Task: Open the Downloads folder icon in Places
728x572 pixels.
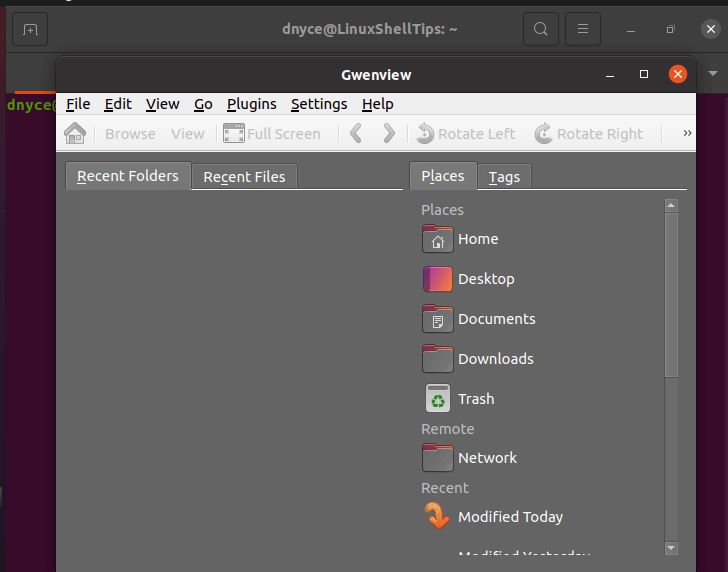Action: click(437, 358)
